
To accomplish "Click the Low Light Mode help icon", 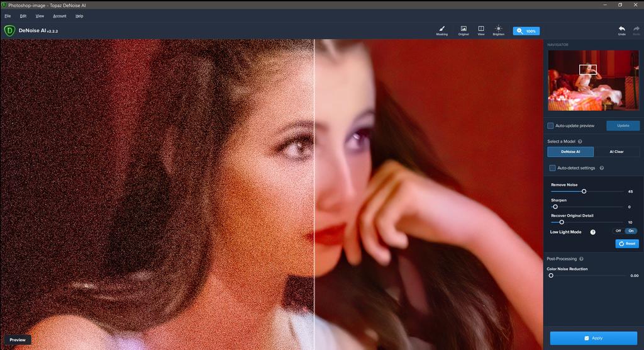I will (592, 232).
